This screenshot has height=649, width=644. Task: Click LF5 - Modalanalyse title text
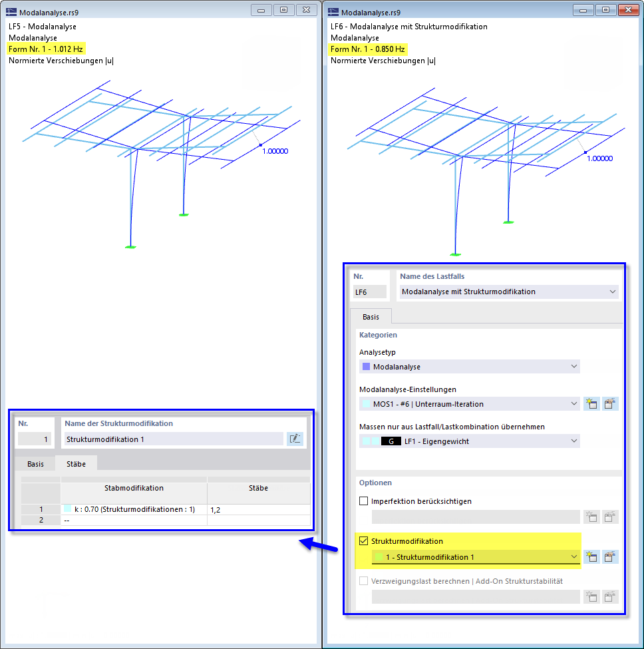(43, 27)
